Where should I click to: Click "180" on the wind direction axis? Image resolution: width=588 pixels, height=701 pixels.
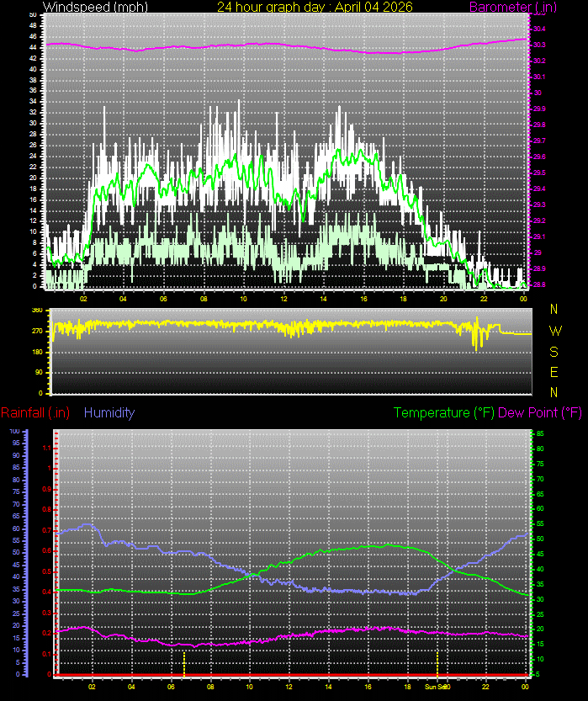pyautogui.click(x=37, y=352)
